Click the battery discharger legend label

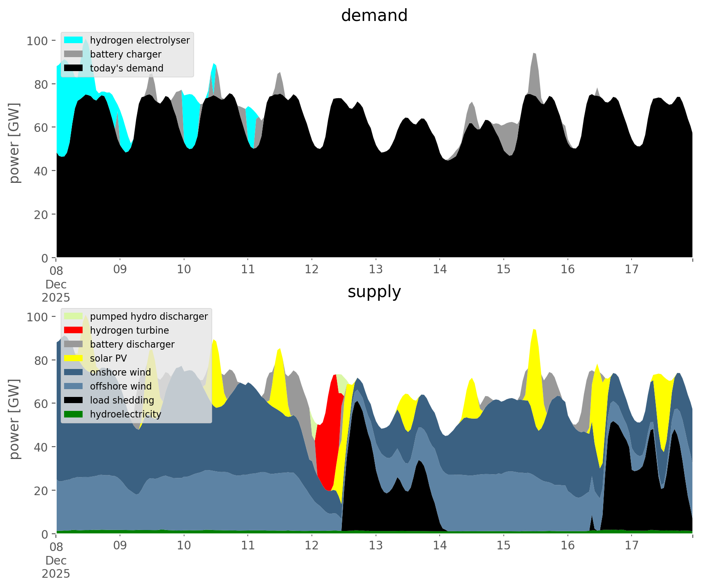[132, 344]
